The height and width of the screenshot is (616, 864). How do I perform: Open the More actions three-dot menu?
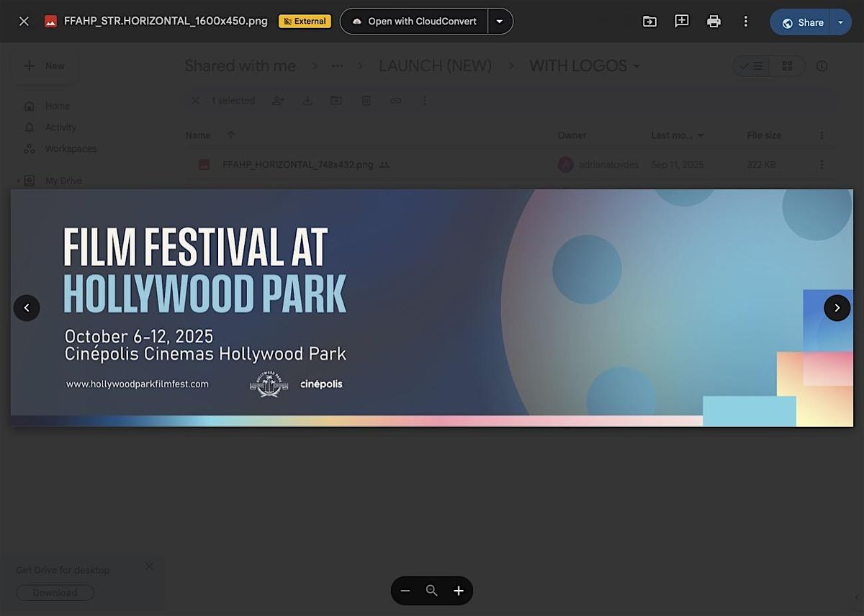(746, 22)
